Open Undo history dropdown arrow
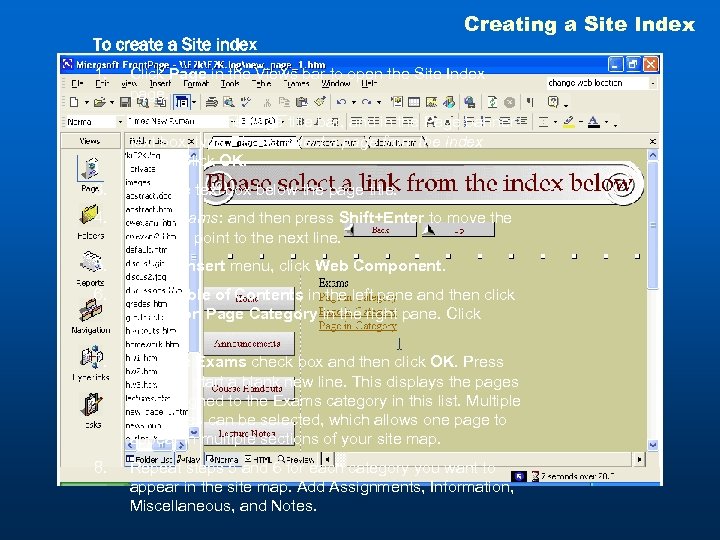Viewport: 720px width, 540px height. tap(354, 102)
